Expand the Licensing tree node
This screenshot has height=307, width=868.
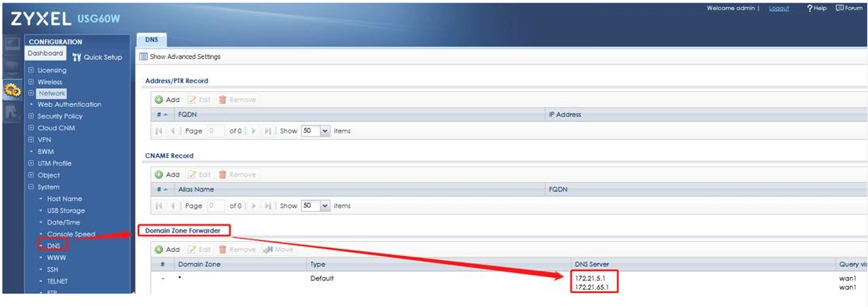31,70
